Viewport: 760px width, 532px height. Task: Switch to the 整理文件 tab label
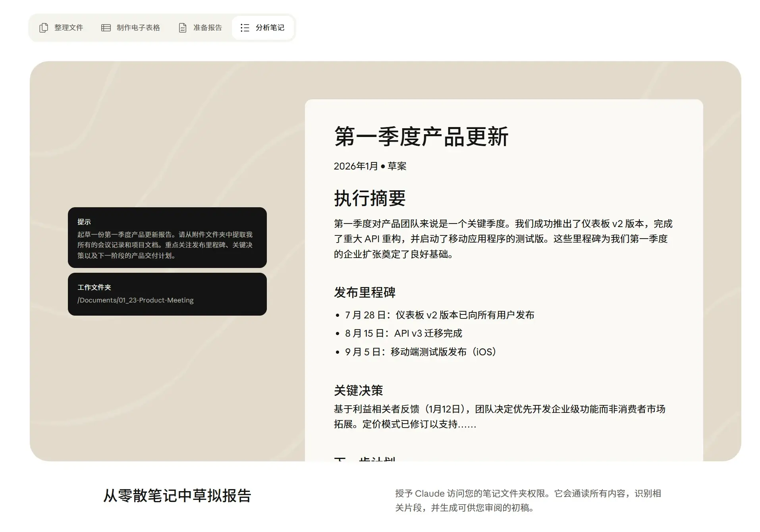pyautogui.click(x=69, y=27)
